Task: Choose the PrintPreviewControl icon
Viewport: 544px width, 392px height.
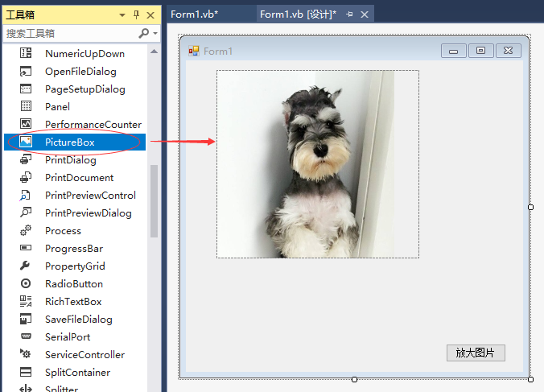Action: (25, 195)
